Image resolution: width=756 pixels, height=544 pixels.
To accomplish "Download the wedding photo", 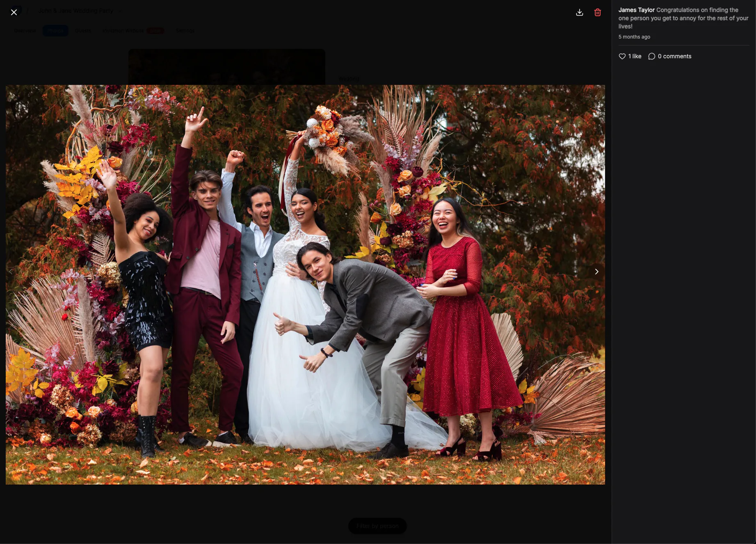I will pyautogui.click(x=580, y=12).
